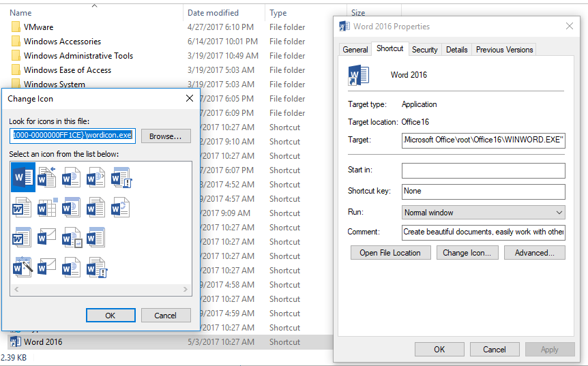This screenshot has width=588, height=366.
Task: Click the Change Icon... button
Action: 467,253
